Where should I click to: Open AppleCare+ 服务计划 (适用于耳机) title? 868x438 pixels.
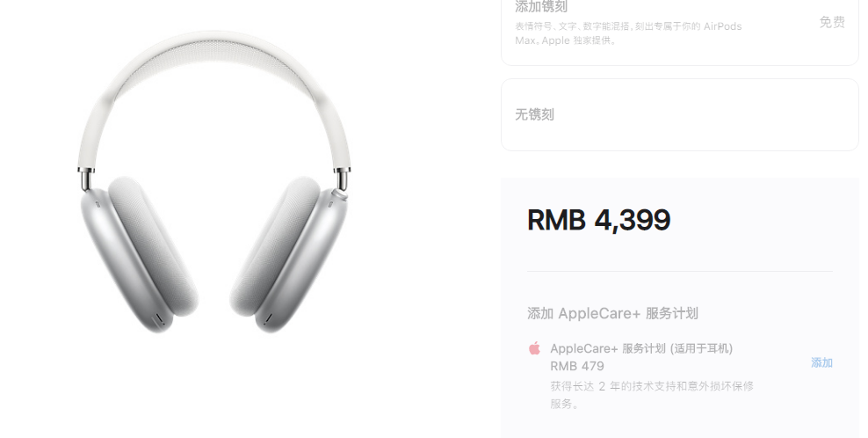[641, 349]
